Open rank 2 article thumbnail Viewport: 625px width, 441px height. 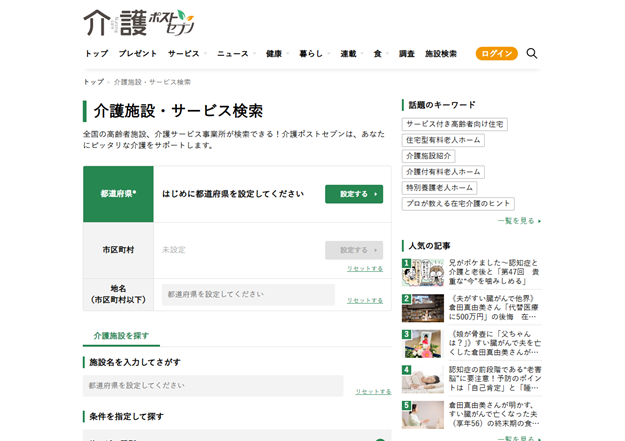423,308
